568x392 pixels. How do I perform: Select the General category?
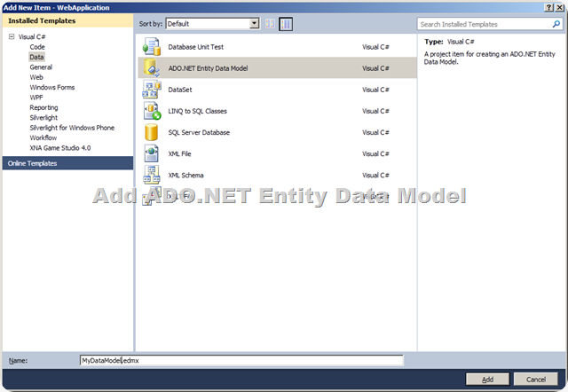pos(41,67)
